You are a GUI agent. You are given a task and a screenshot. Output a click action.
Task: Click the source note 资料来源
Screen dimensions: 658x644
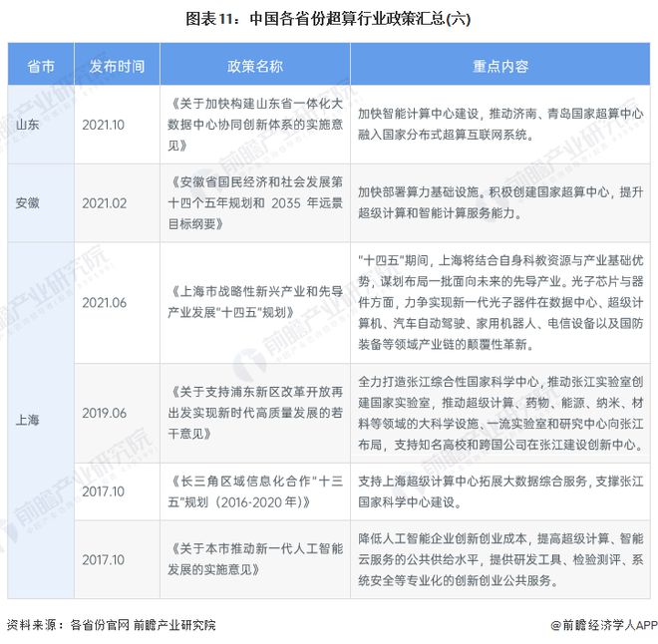click(x=112, y=625)
